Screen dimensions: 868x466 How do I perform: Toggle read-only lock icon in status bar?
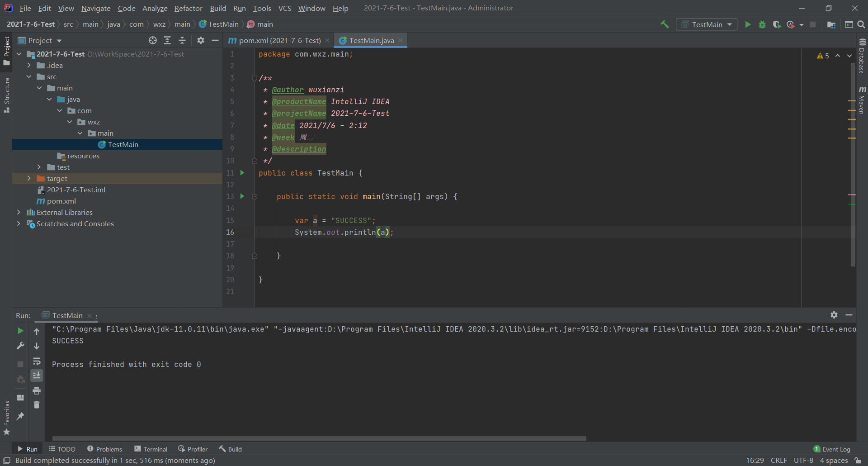[858, 461]
